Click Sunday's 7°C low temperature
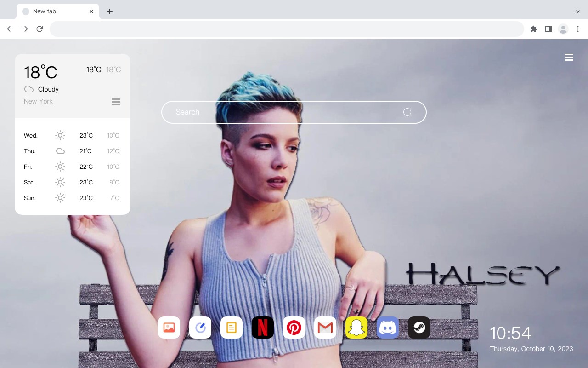The image size is (588, 368). 114,198
